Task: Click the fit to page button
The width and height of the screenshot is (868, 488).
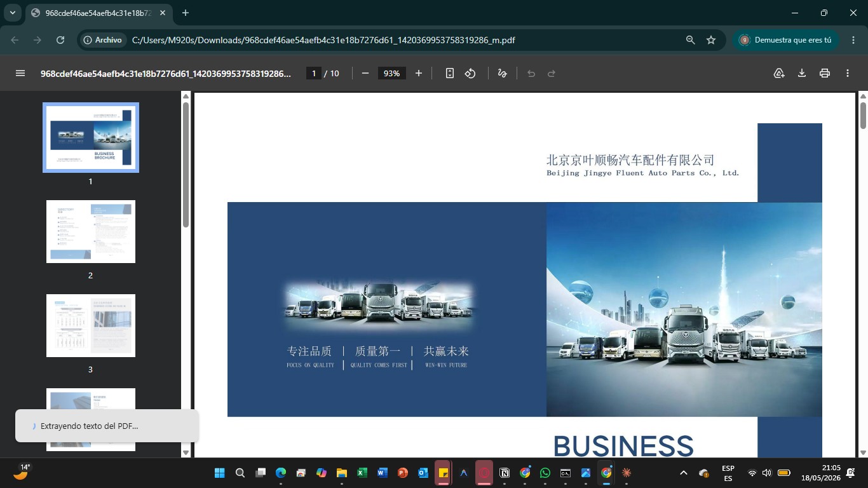Action: pos(450,73)
